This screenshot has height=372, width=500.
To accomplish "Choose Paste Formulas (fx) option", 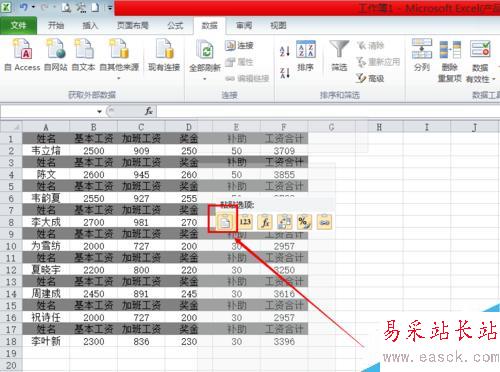I will (x=265, y=222).
